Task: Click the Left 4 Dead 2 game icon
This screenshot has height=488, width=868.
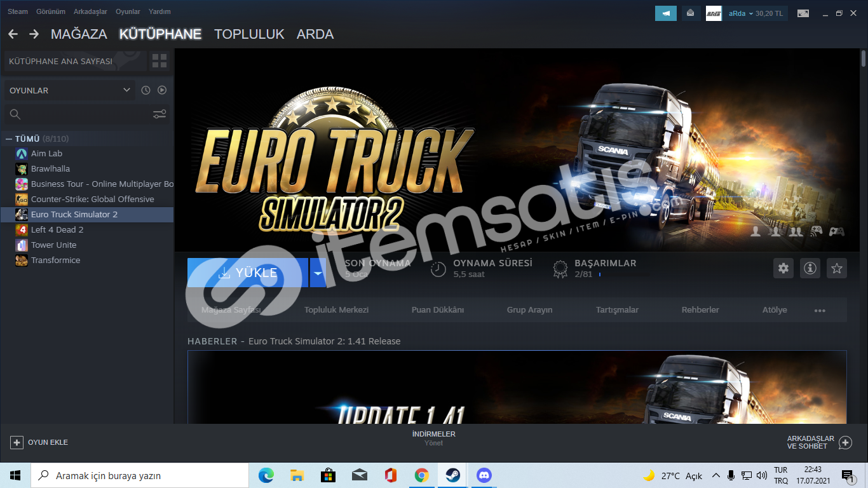Action: tap(22, 229)
